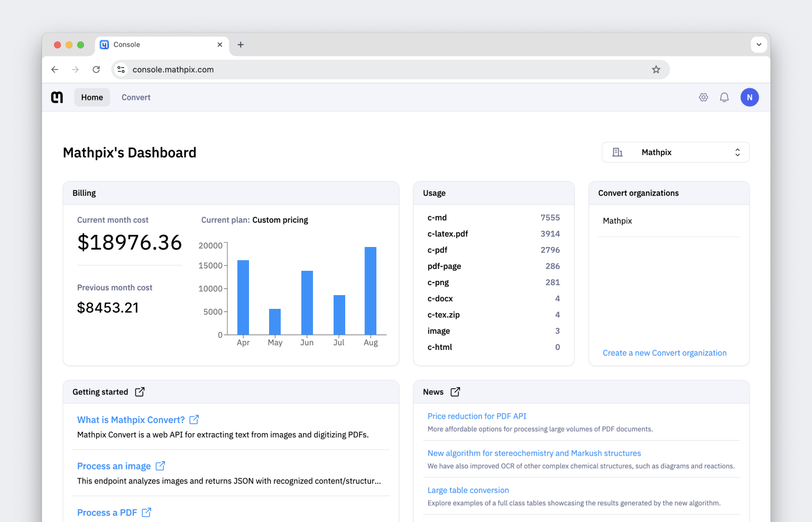Click the previous month cost $8453.21
Image resolution: width=812 pixels, height=522 pixels.
click(108, 308)
